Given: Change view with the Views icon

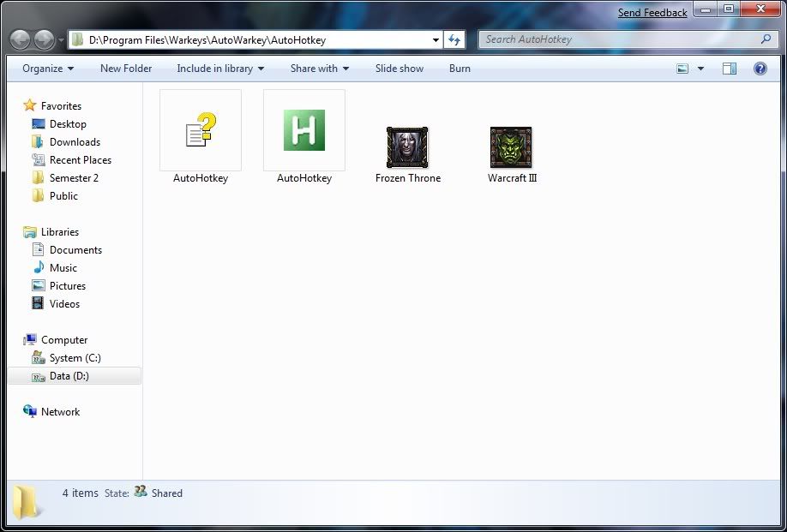Looking at the screenshot, I should (682, 69).
